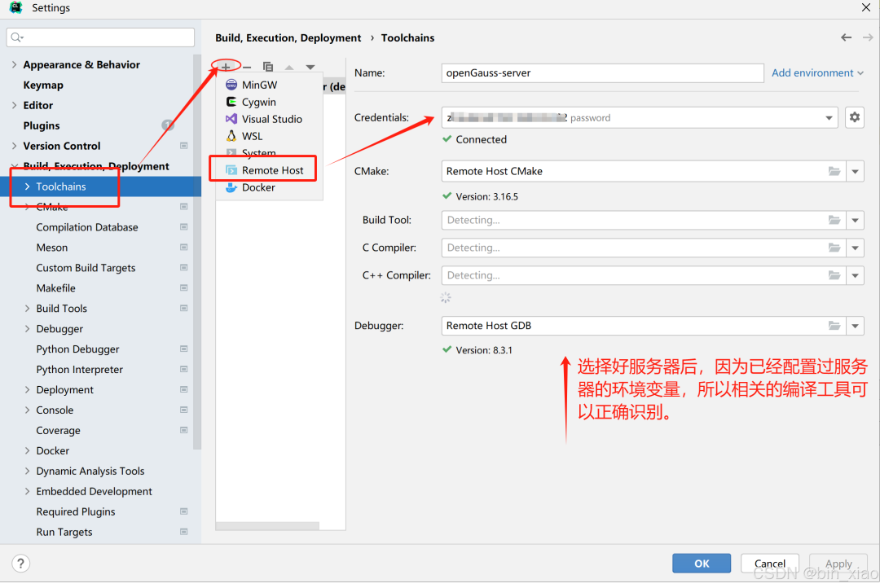Open Custom Build Targets settings

[x=86, y=268]
